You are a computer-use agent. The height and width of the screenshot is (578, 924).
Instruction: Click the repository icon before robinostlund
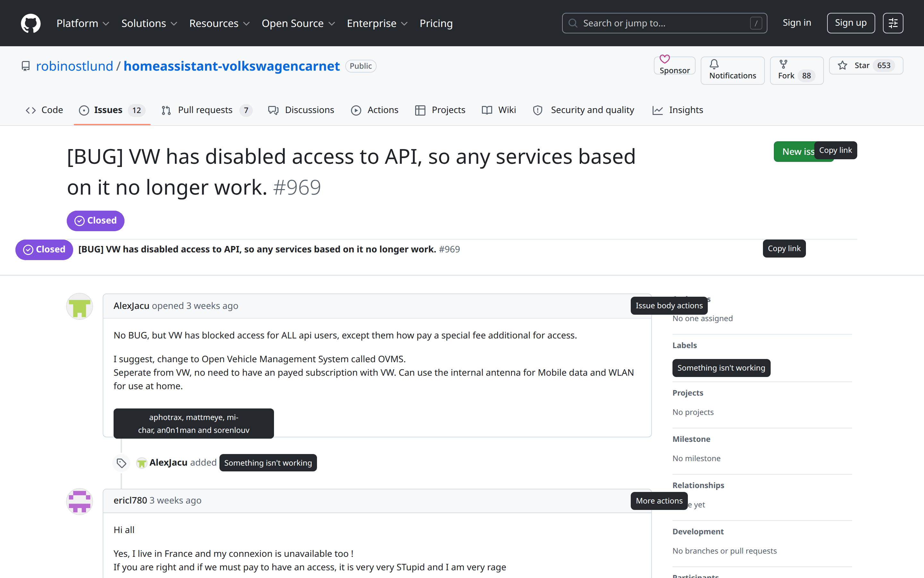point(26,66)
